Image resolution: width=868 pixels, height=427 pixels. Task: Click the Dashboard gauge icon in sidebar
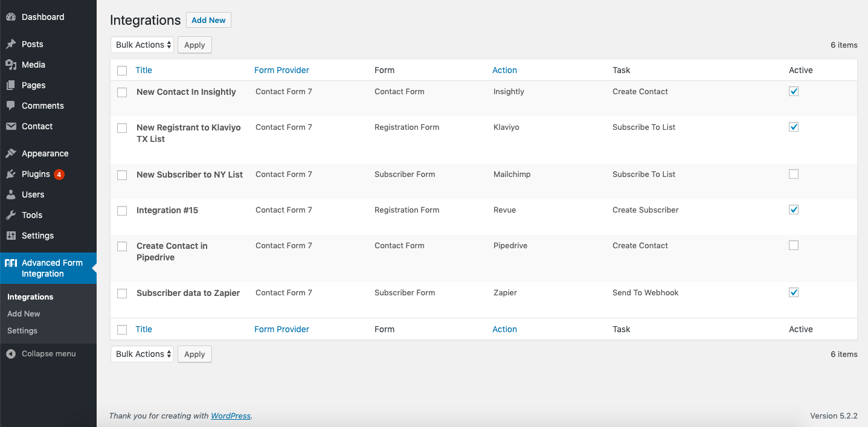click(11, 17)
